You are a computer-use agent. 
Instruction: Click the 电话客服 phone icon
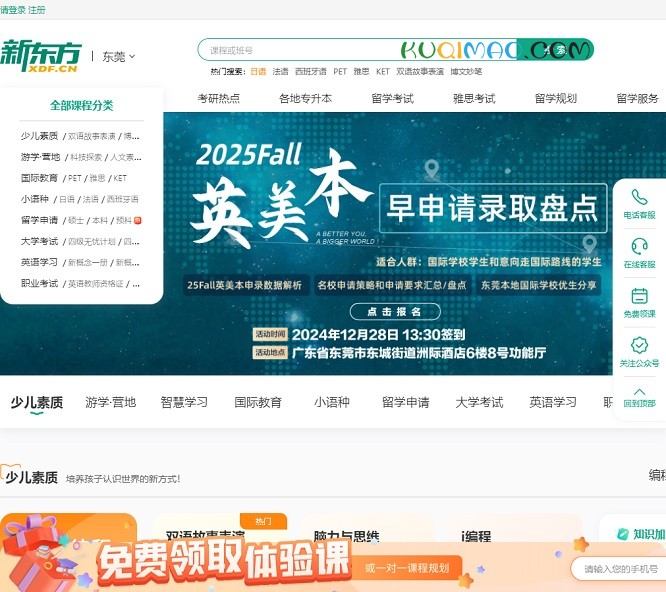point(639,197)
